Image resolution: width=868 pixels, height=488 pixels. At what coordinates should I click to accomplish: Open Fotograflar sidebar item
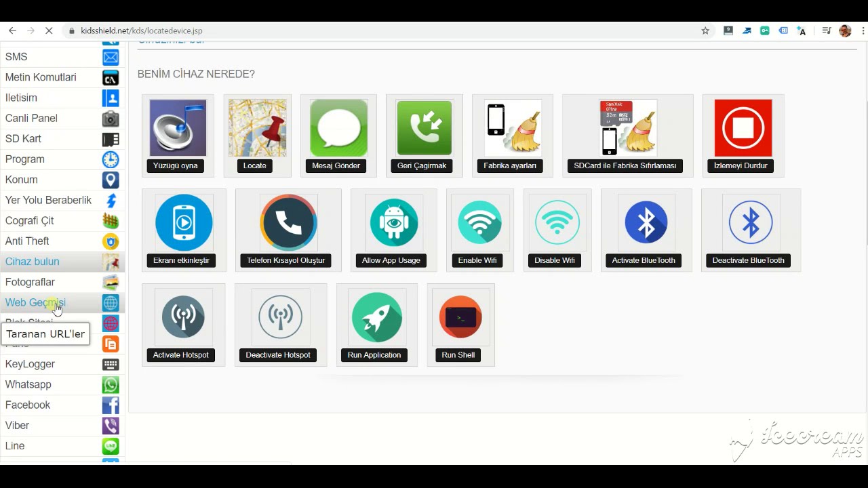(62, 282)
